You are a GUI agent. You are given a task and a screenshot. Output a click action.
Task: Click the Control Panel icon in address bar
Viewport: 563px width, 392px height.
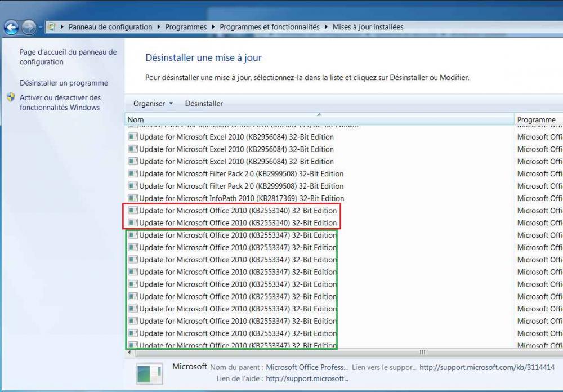[x=52, y=27]
